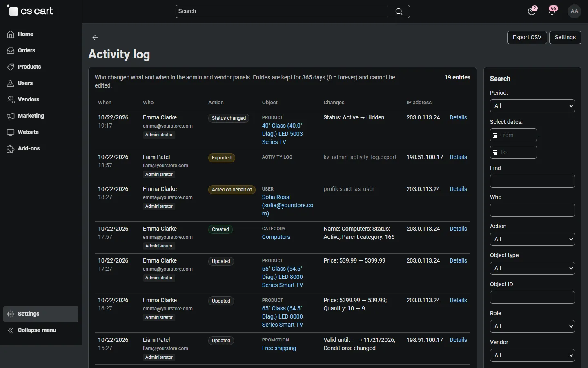Screen dimensions: 588x368
Task: Click the Vendors people icon in sidebar
Action: coord(11,100)
